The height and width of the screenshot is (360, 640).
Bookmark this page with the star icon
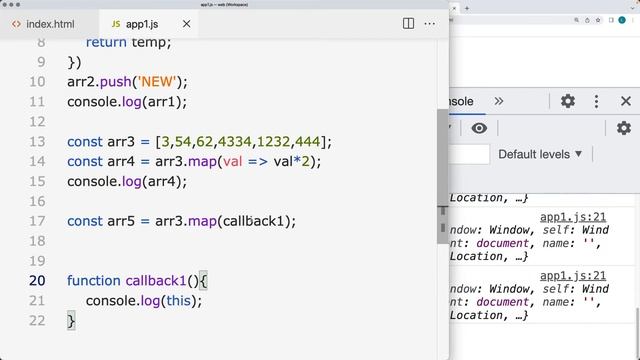[598, 20]
